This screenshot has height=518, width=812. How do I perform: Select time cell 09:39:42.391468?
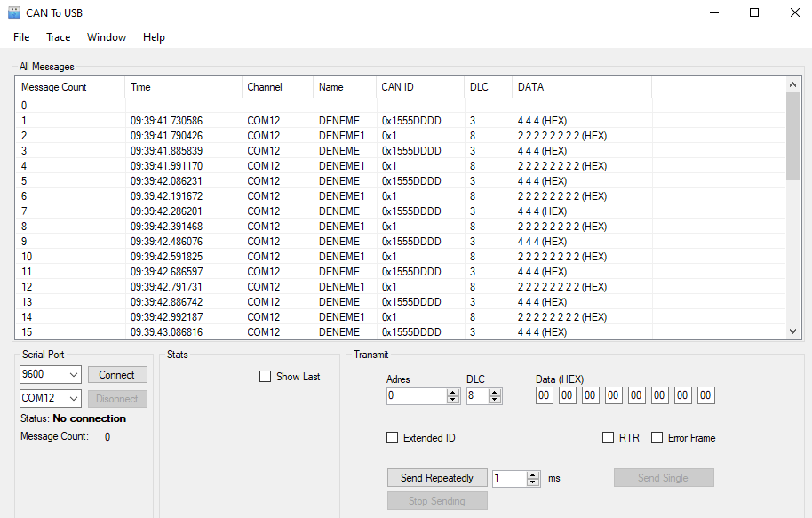click(x=166, y=227)
